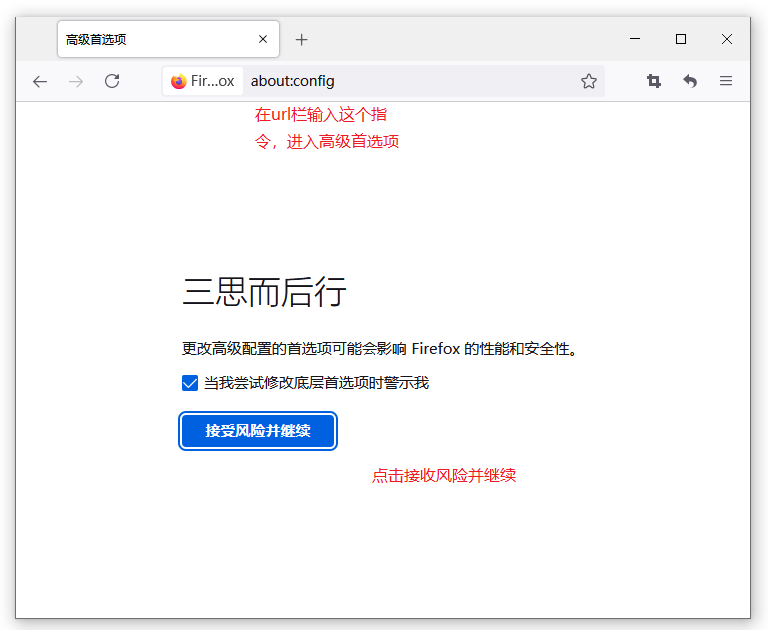Maximize the Firefox window
The image size is (768, 630).
tap(681, 39)
